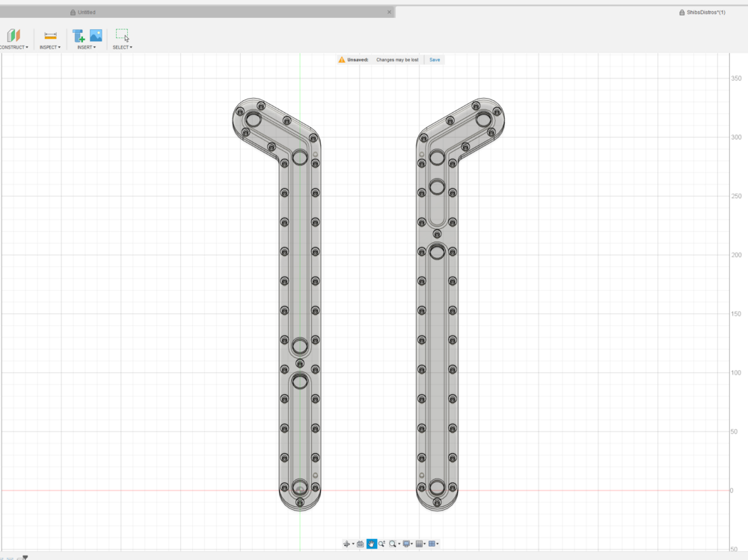Open the ShibsDistros document tab
The height and width of the screenshot is (560, 748).
click(x=702, y=11)
